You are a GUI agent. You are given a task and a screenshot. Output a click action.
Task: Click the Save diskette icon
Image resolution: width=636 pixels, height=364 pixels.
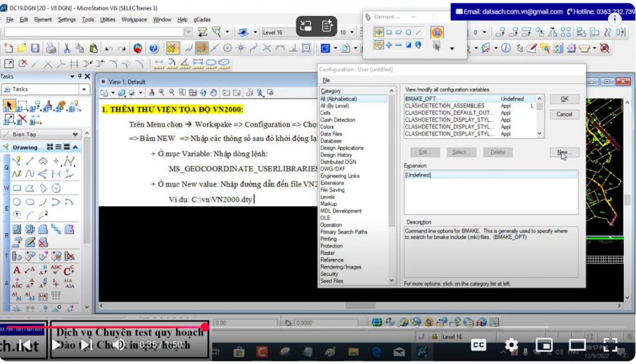(x=35, y=48)
